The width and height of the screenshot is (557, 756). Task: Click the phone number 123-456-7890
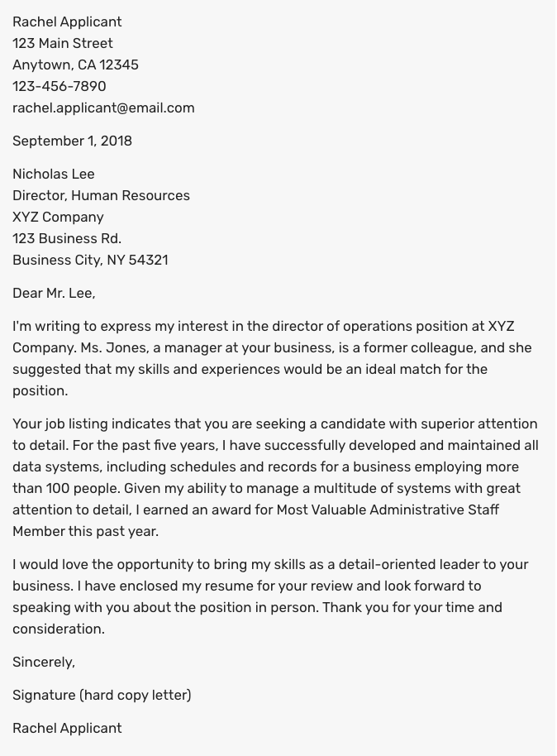[x=60, y=86]
